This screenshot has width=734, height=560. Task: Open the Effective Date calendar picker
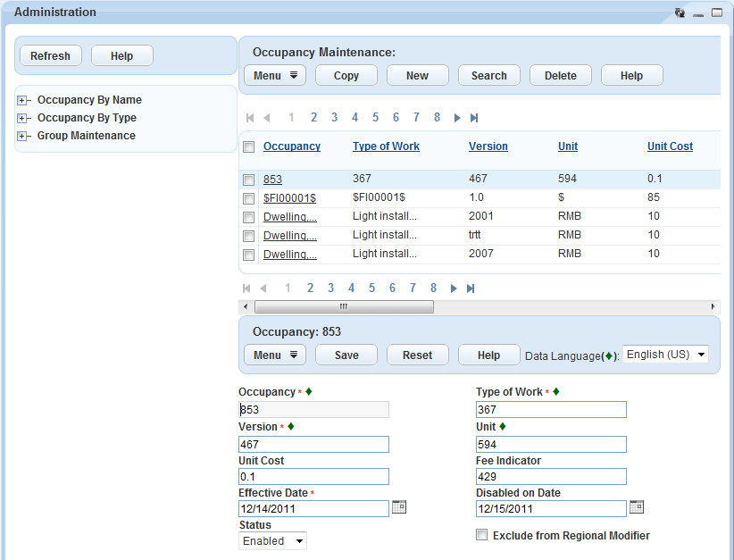399,507
